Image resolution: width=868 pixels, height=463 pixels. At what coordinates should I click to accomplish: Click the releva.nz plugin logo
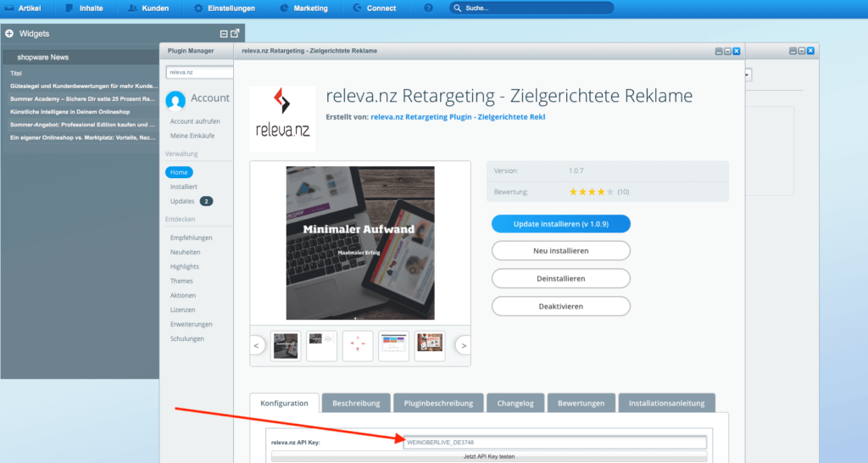coord(283,119)
